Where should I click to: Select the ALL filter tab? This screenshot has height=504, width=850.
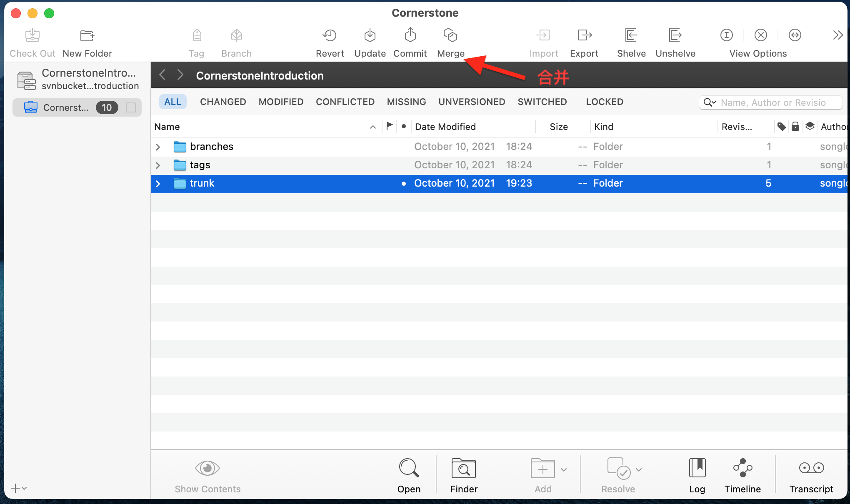point(172,102)
